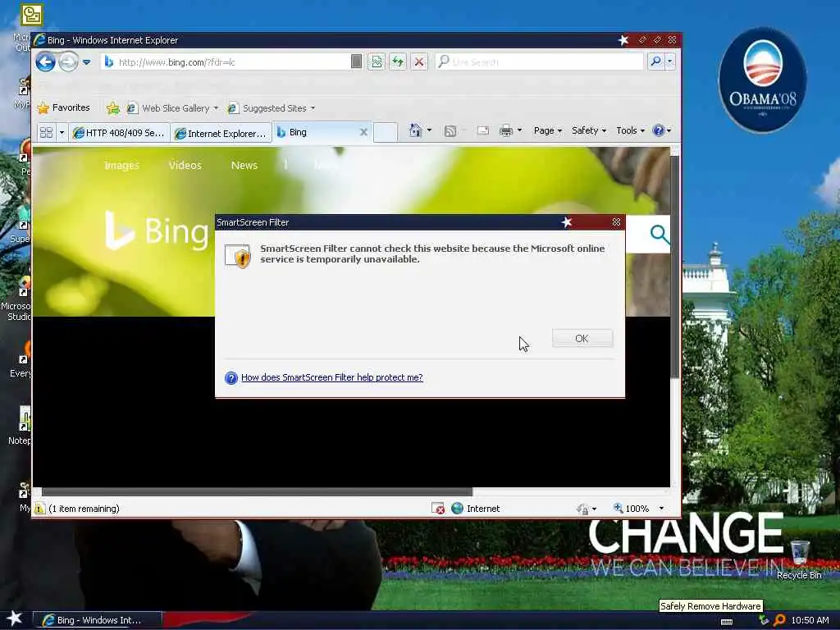Click the status bar warning icon
Screen dimensions: 840x630
tap(39, 509)
